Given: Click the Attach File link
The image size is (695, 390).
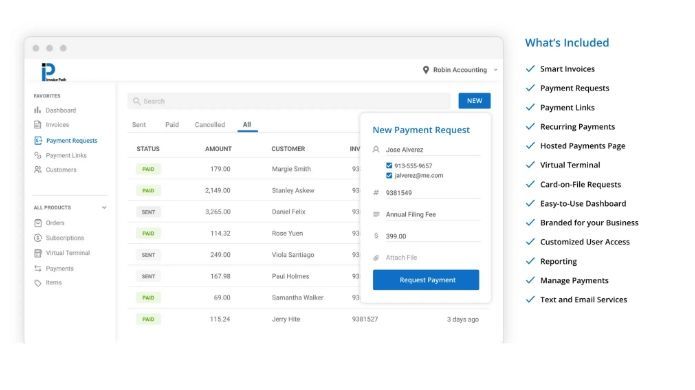Looking at the screenshot, I should pyautogui.click(x=401, y=257).
